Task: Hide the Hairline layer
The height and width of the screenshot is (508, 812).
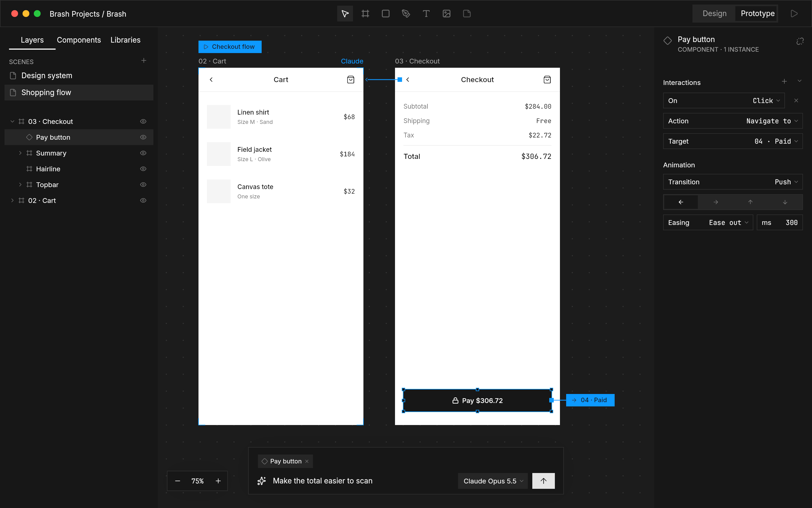Action: click(143, 169)
